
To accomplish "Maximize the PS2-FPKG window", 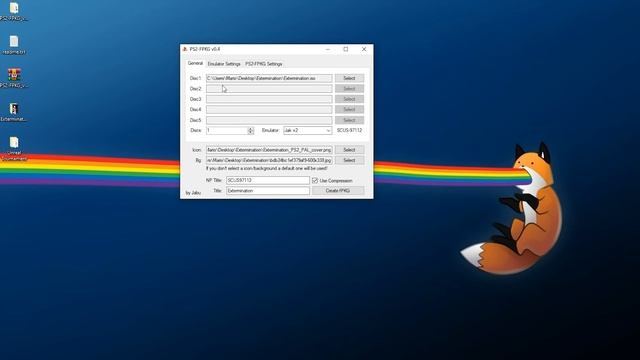I will 346,49.
